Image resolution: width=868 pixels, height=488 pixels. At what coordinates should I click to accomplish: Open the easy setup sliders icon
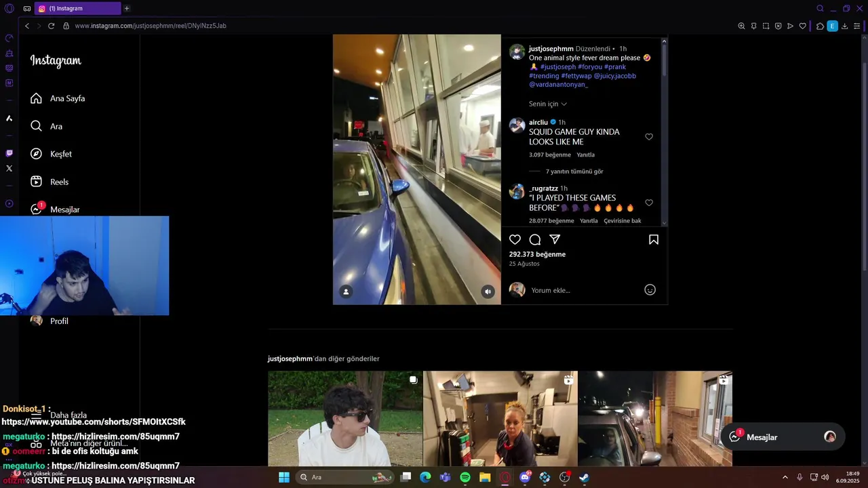[x=858, y=26]
